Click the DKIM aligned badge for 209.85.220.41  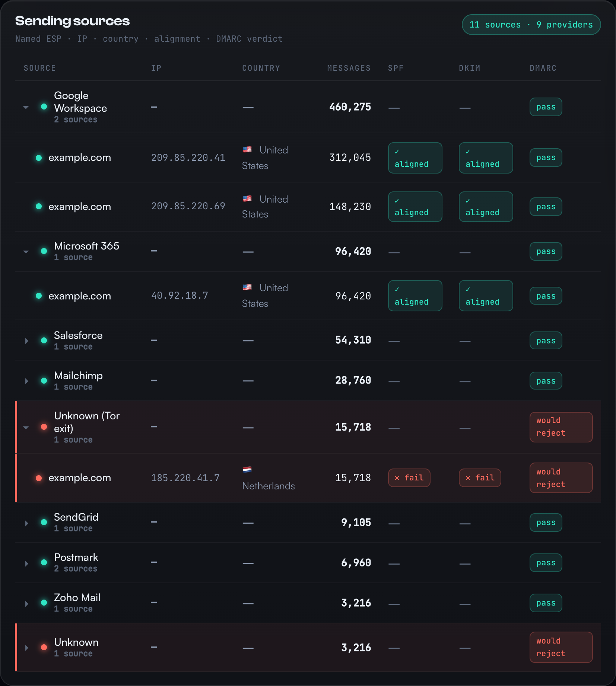[486, 158]
